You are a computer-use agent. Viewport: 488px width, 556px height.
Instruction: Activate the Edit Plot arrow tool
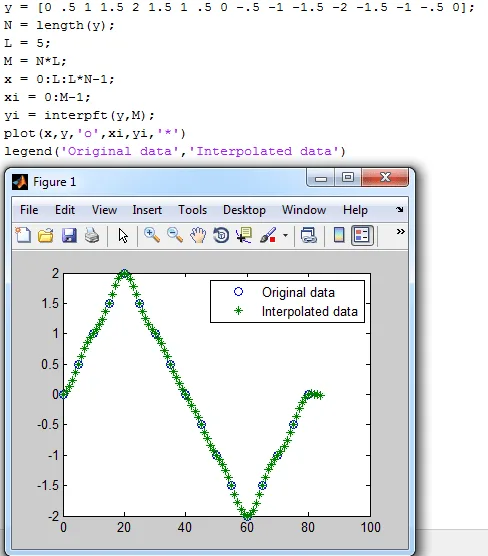coord(123,235)
